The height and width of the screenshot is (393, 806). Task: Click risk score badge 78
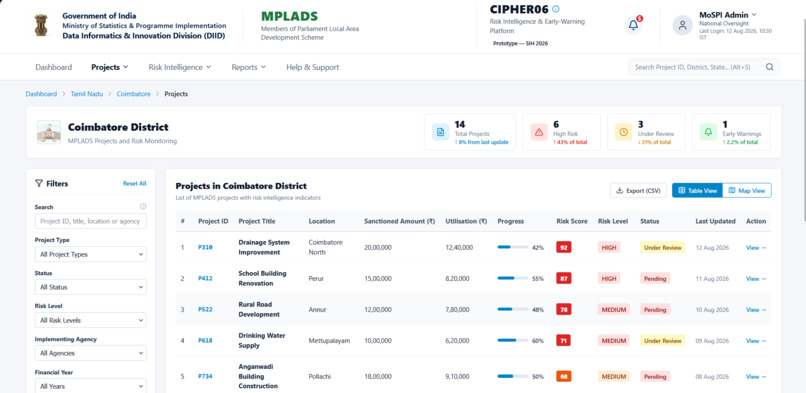pyautogui.click(x=563, y=310)
